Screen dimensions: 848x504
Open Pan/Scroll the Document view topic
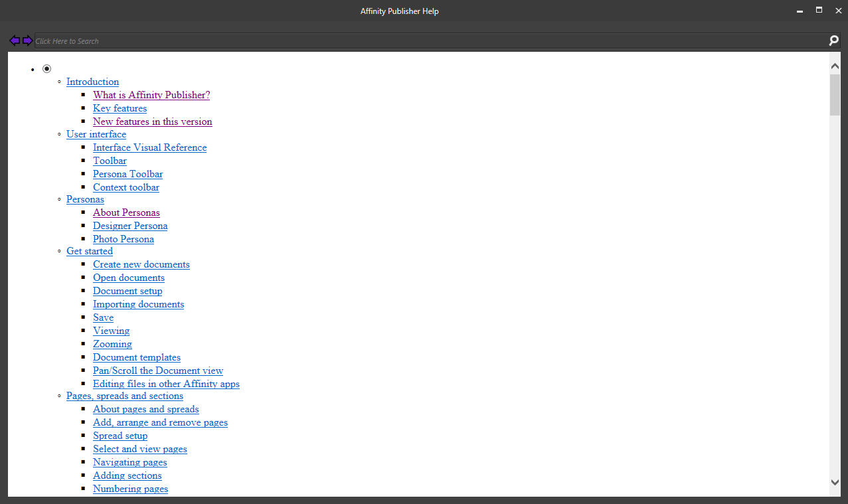point(158,371)
